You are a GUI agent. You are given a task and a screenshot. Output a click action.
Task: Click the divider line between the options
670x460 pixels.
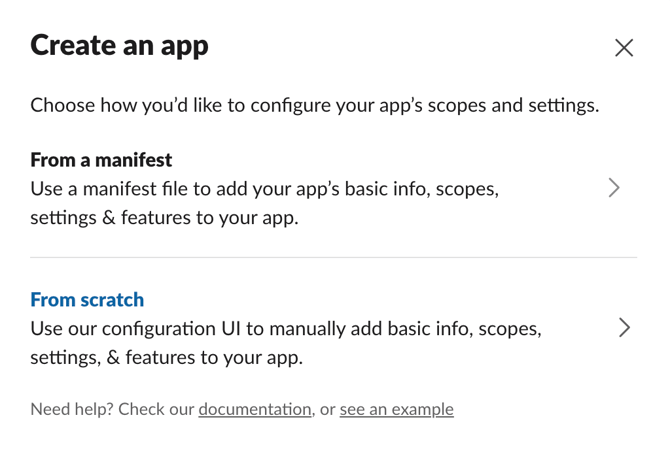click(333, 258)
